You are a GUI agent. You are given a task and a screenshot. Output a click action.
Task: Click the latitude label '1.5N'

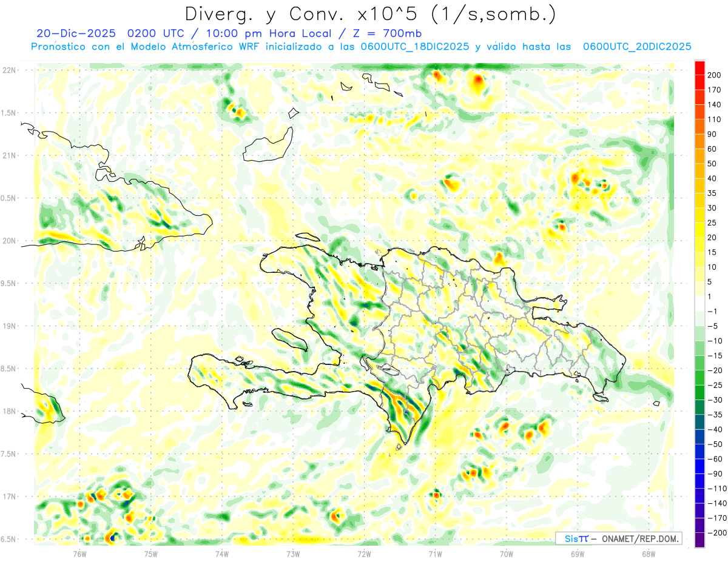tap(9, 113)
